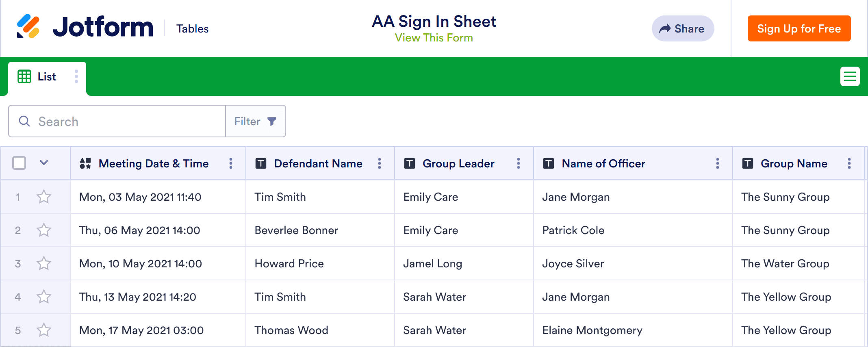
Task: Click into the Search field
Action: tap(122, 121)
